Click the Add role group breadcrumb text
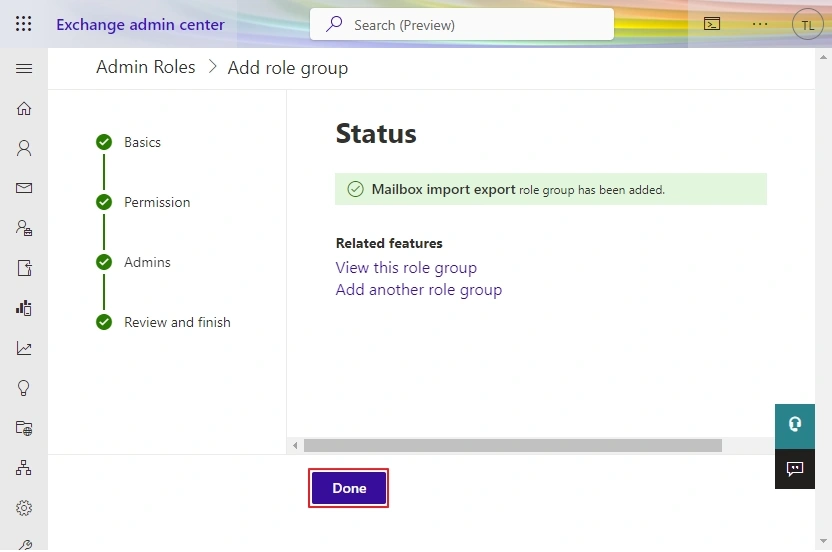This screenshot has height=552, width=832. tap(288, 68)
